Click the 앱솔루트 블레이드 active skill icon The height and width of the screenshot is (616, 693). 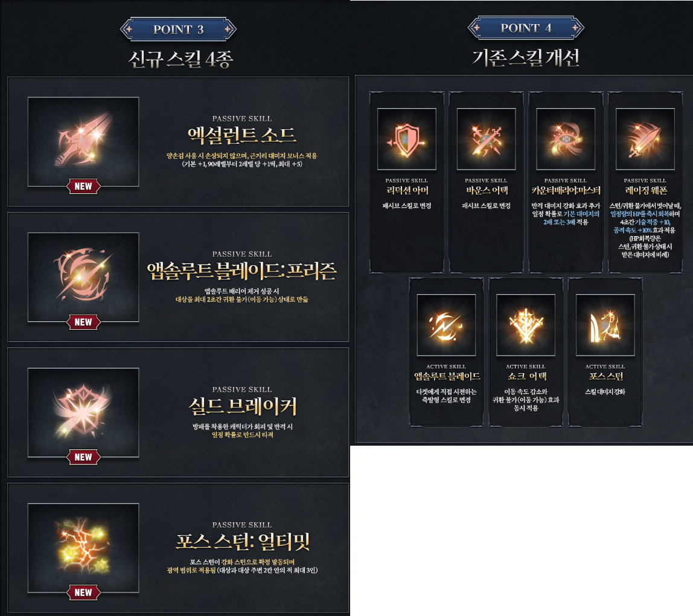[x=446, y=325]
